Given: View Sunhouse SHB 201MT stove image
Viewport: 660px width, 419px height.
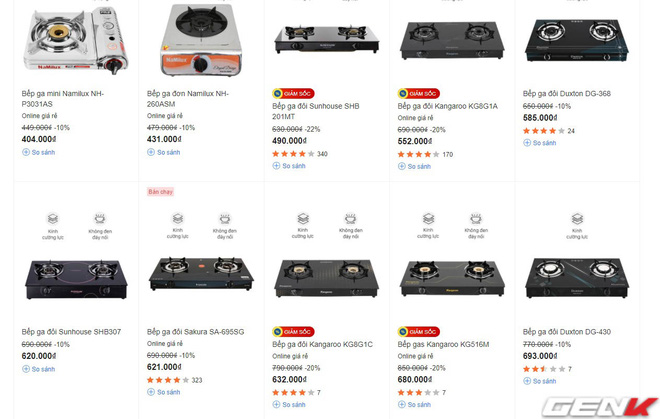Looking at the screenshot, I should coord(327,40).
